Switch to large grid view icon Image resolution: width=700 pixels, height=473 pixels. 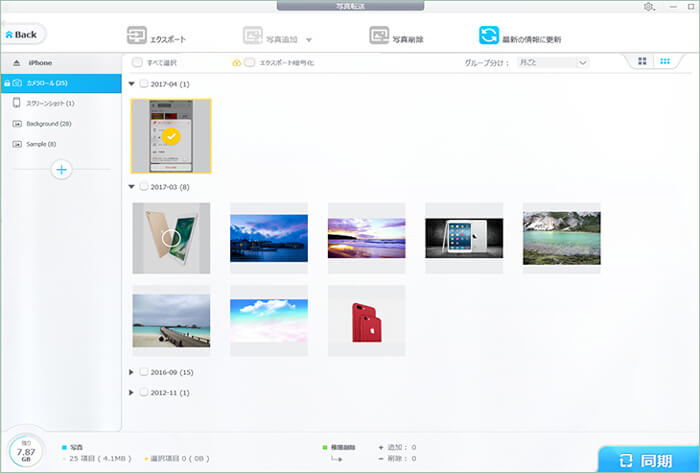pyautogui.click(x=646, y=62)
